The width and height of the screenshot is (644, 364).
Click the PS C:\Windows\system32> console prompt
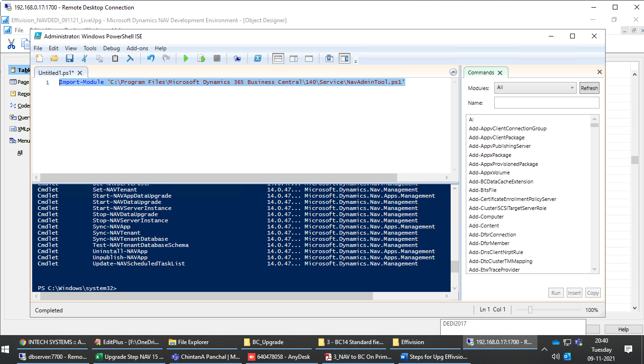click(77, 288)
